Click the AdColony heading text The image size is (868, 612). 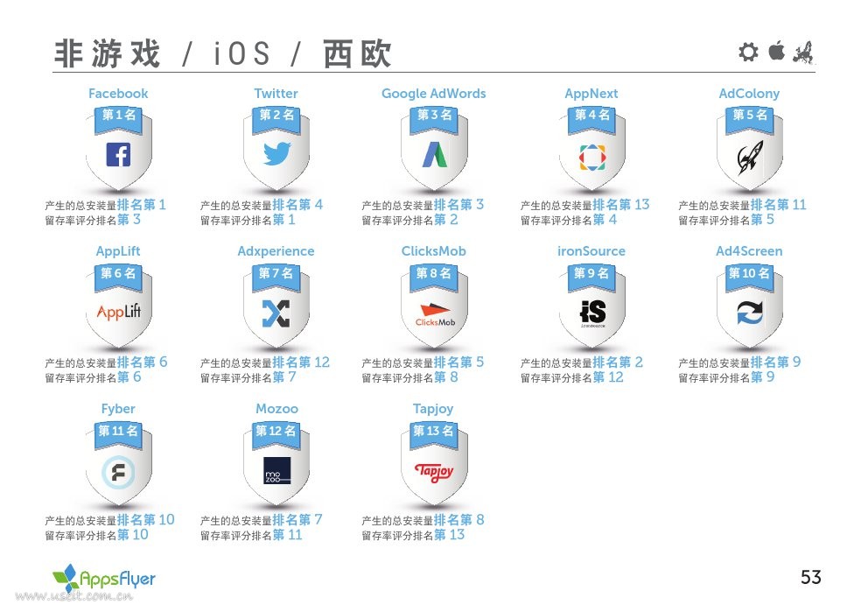750,94
